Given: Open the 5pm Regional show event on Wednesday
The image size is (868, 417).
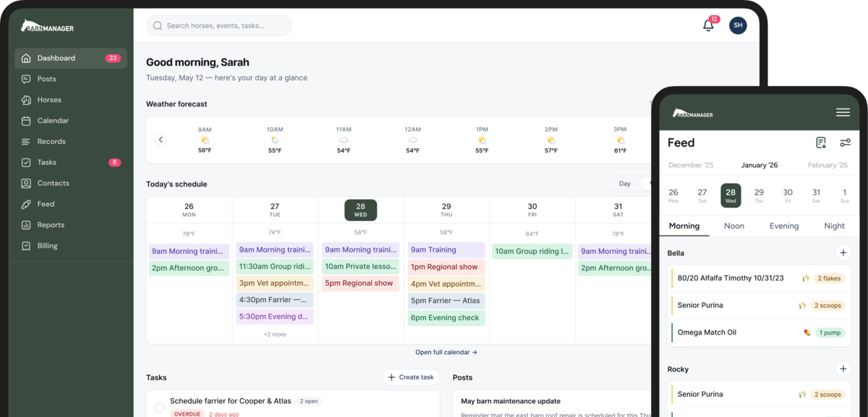Looking at the screenshot, I should (360, 283).
